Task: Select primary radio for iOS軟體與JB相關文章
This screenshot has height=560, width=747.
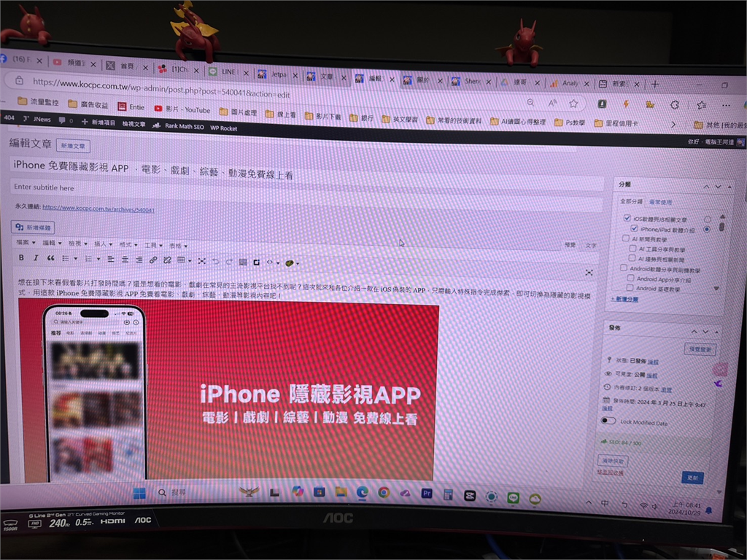Action: pyautogui.click(x=708, y=219)
